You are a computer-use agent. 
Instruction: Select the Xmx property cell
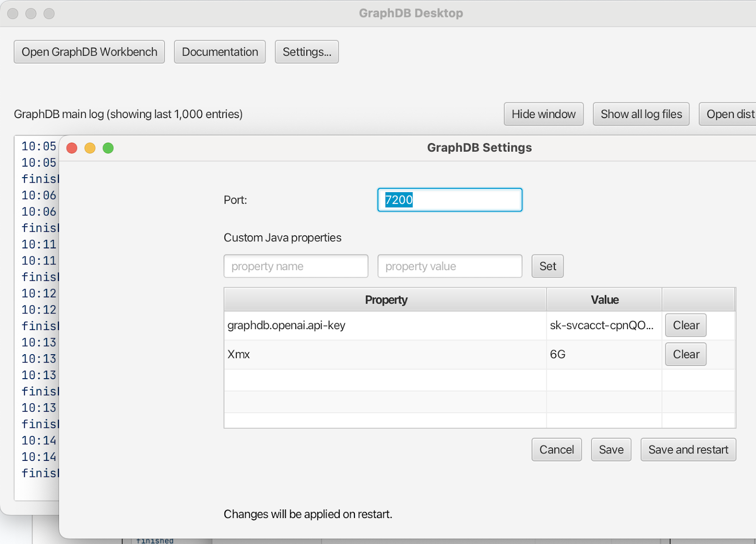tap(386, 354)
